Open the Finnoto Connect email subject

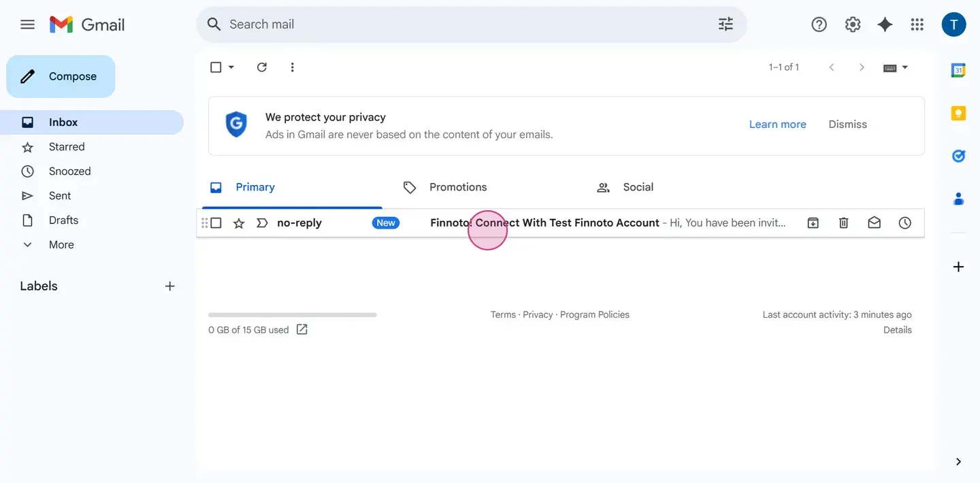544,223
